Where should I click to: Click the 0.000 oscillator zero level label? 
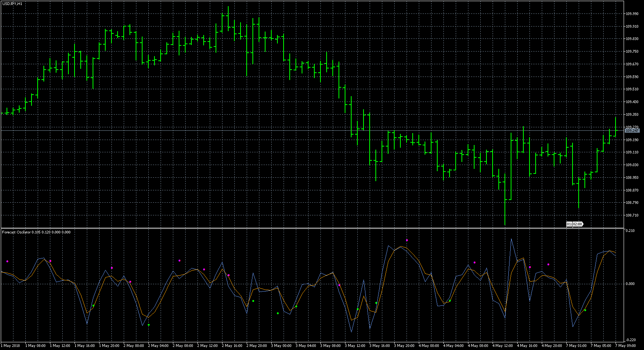(630, 284)
